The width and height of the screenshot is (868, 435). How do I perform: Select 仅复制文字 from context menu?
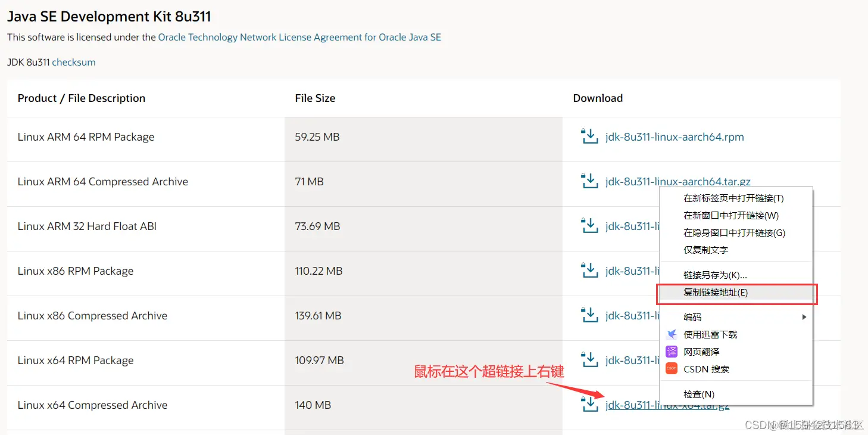point(736,250)
